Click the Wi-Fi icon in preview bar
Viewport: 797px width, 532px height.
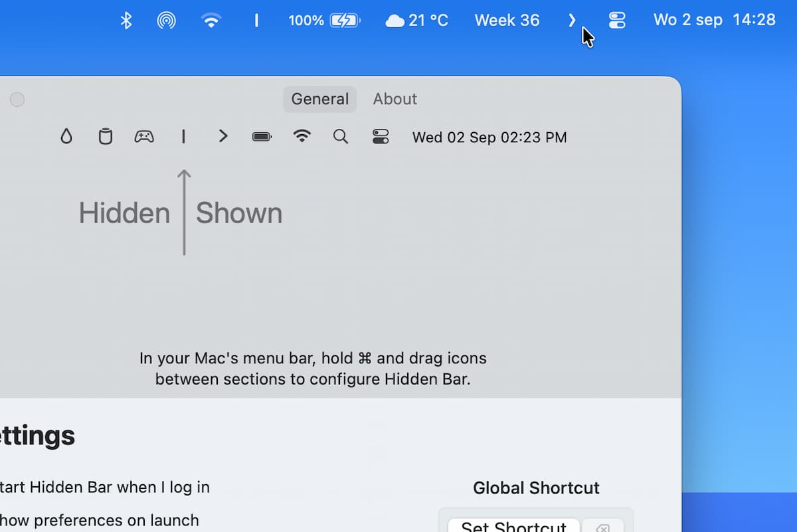click(x=302, y=137)
